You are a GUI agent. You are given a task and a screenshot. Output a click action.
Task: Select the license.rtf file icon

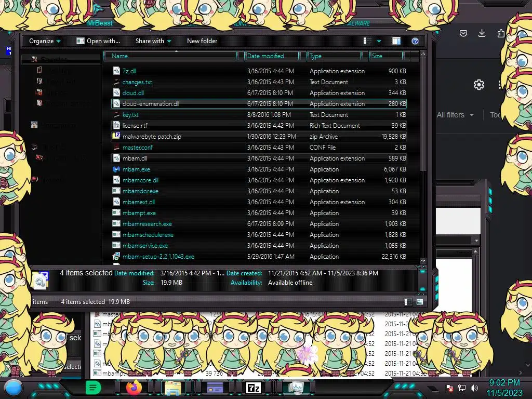(x=116, y=126)
